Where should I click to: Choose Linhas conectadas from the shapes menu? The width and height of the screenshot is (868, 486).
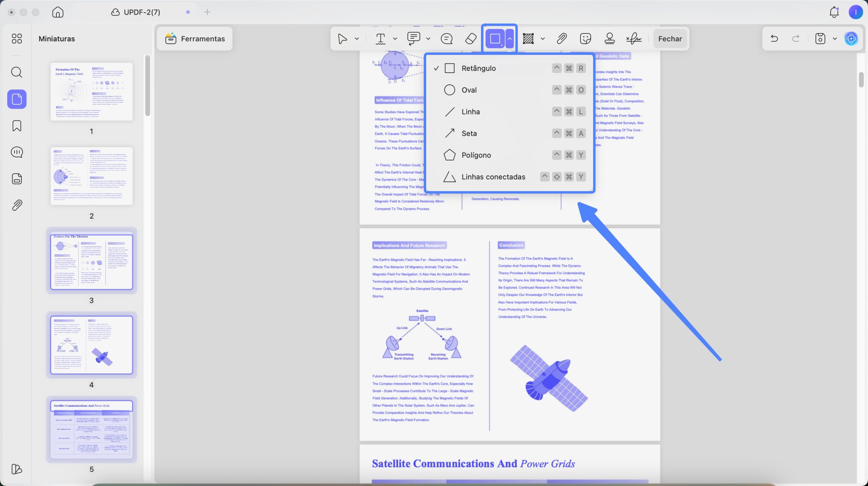(x=509, y=177)
